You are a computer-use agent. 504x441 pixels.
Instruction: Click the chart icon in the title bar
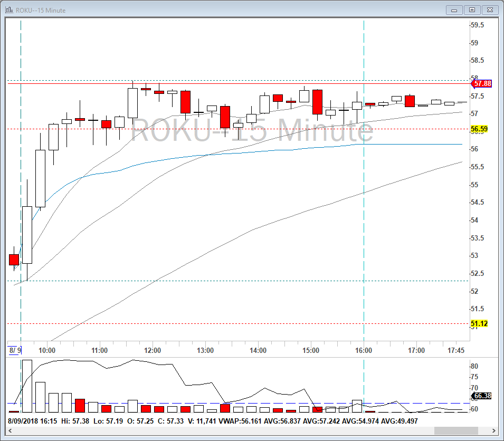[9, 10]
